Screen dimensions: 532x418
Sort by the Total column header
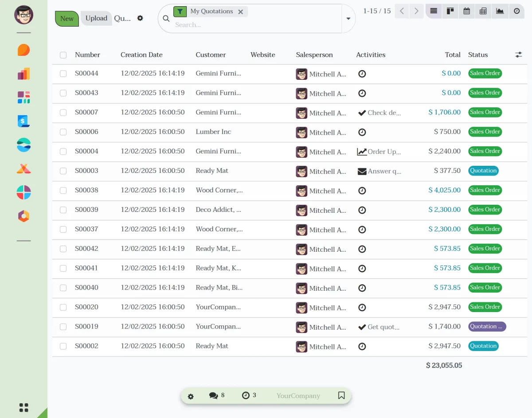(x=453, y=55)
